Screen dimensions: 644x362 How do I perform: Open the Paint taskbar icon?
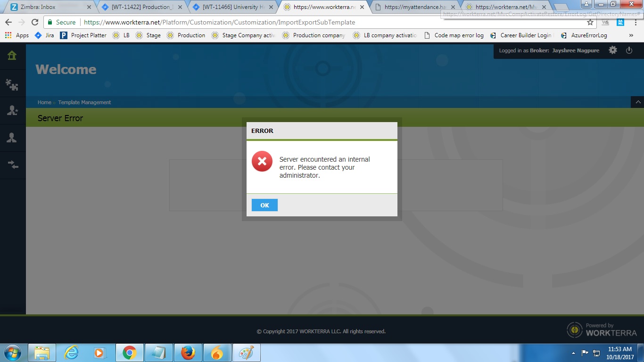tap(246, 353)
